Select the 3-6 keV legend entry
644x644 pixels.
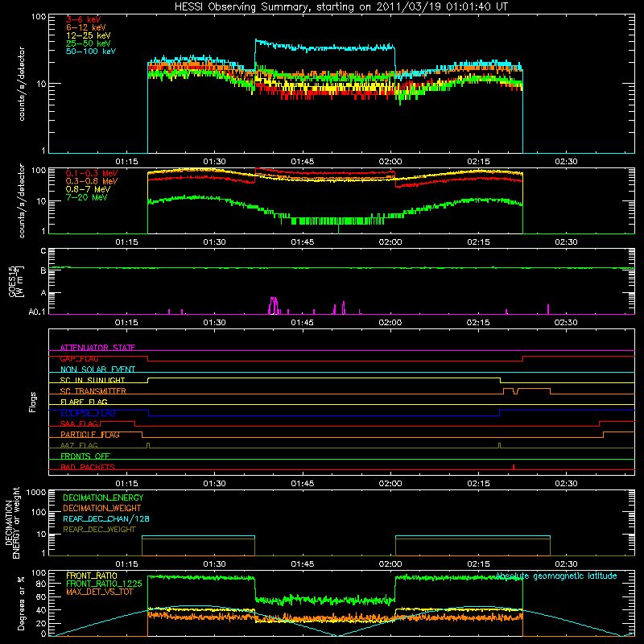pos(84,19)
